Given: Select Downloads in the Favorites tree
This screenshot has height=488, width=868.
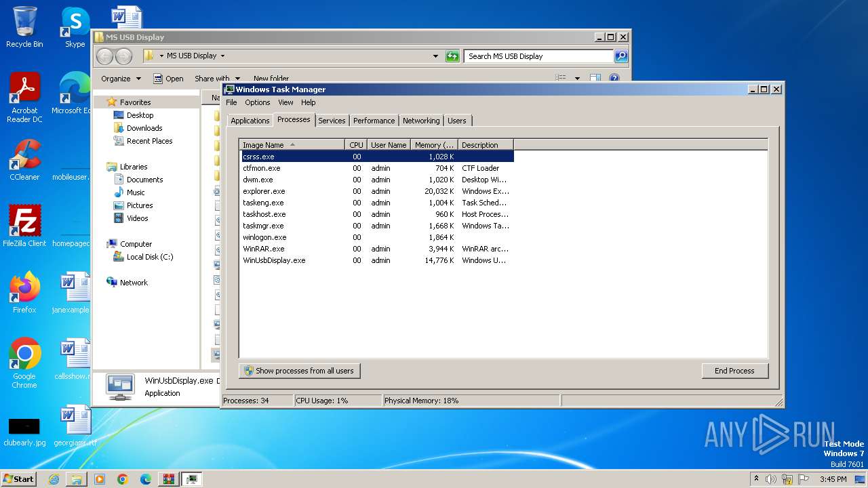Looking at the screenshot, I should click(144, 128).
